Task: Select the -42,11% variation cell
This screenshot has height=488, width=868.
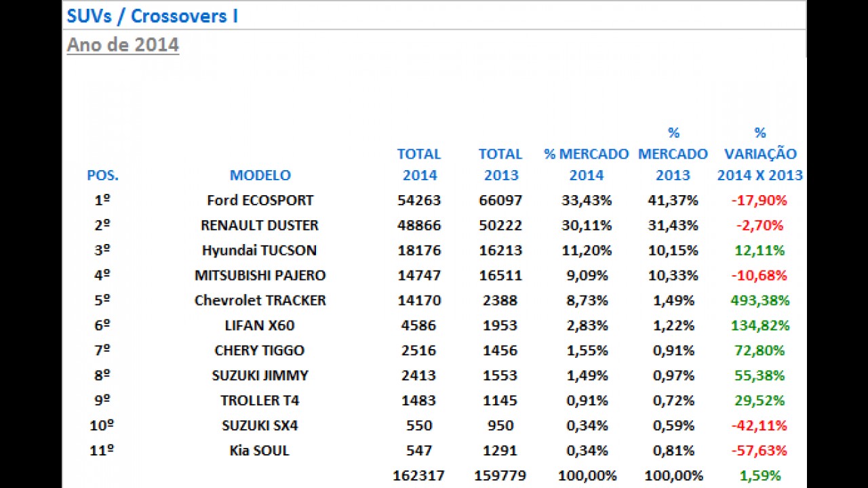Action: point(759,426)
